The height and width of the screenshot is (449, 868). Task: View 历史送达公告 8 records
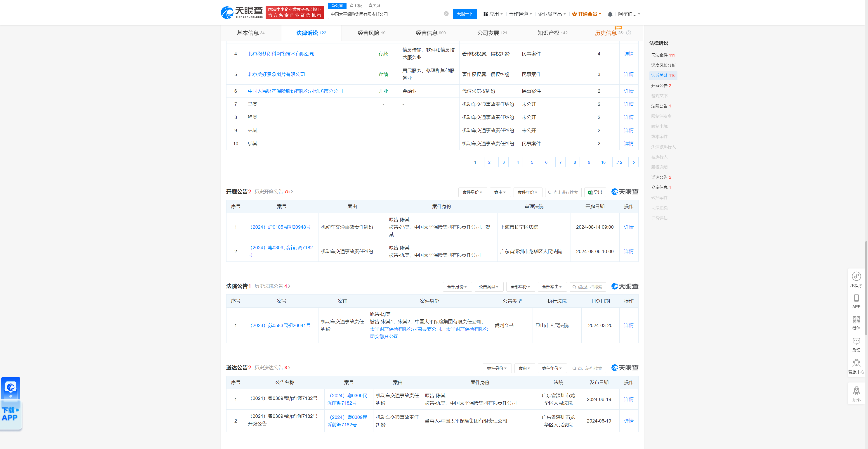pos(272,367)
